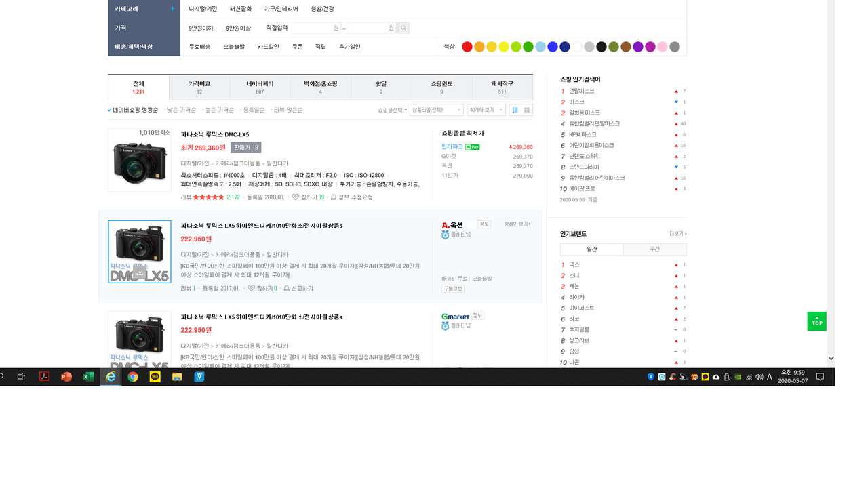Click Task View icon on taskbar
This screenshot has width=868, height=488.
(21, 377)
